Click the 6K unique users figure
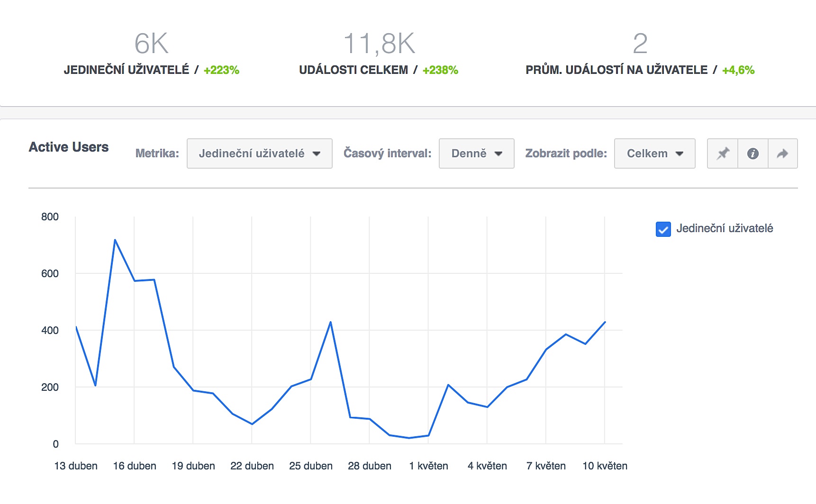 coord(151,44)
